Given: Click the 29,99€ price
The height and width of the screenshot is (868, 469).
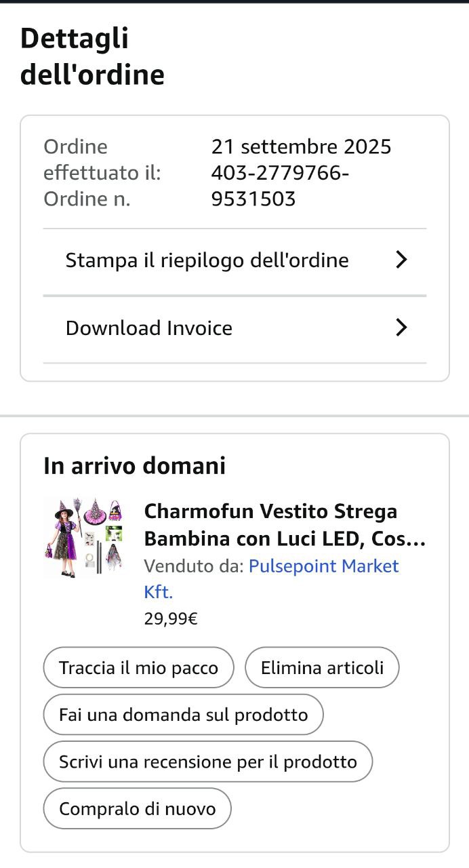Looking at the screenshot, I should (x=171, y=618).
